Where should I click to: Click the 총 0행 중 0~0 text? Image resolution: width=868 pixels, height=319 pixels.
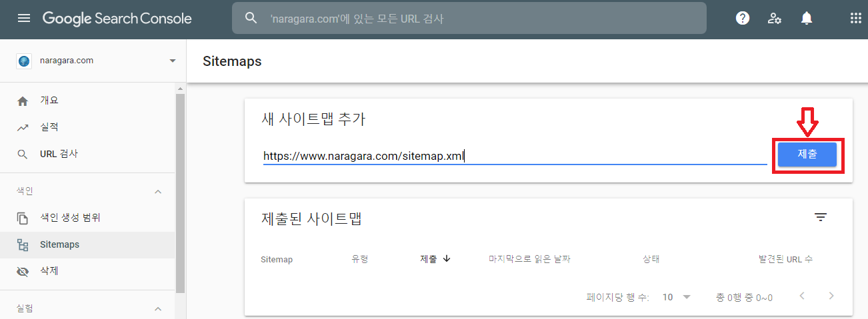point(744,298)
